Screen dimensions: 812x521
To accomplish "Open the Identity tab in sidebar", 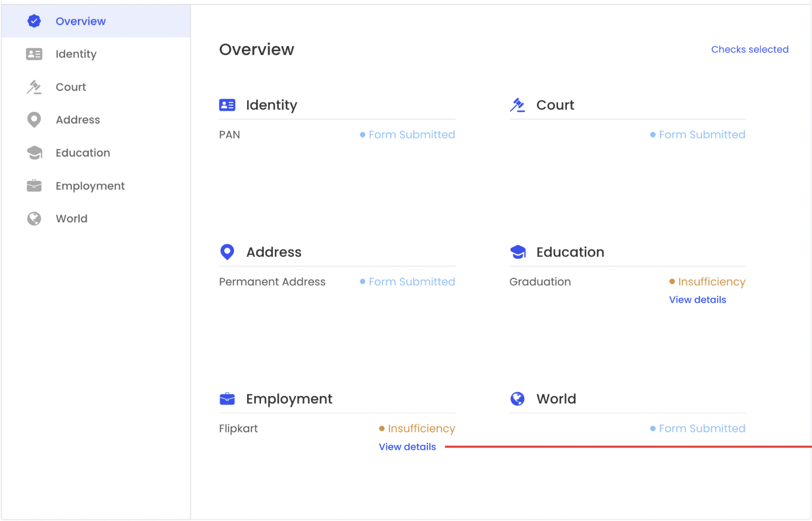I will [x=76, y=54].
